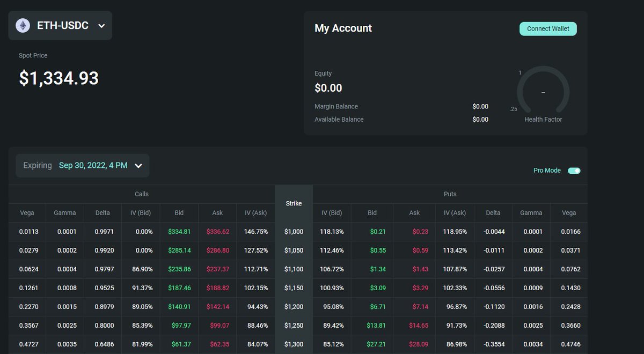Click put delta value -0.0044

[493, 232]
